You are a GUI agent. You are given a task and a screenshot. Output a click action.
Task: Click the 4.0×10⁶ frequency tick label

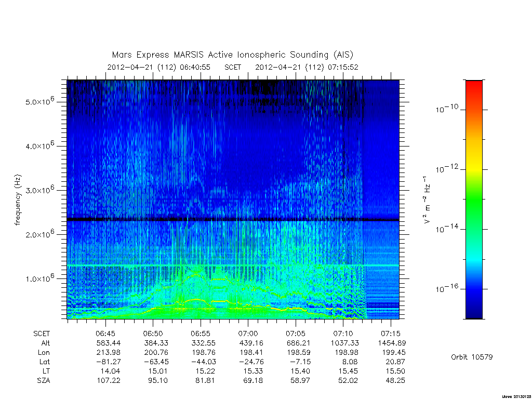click(x=39, y=145)
